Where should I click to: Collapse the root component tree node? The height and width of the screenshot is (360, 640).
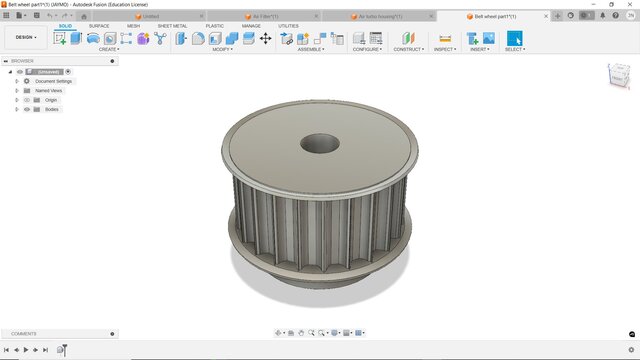[10, 72]
